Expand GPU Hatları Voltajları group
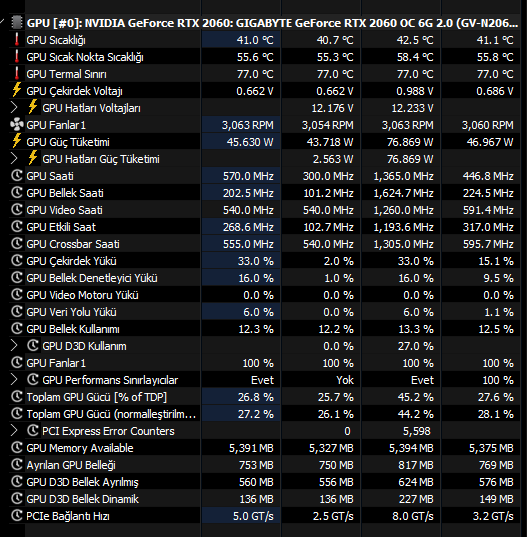 click(x=14, y=108)
